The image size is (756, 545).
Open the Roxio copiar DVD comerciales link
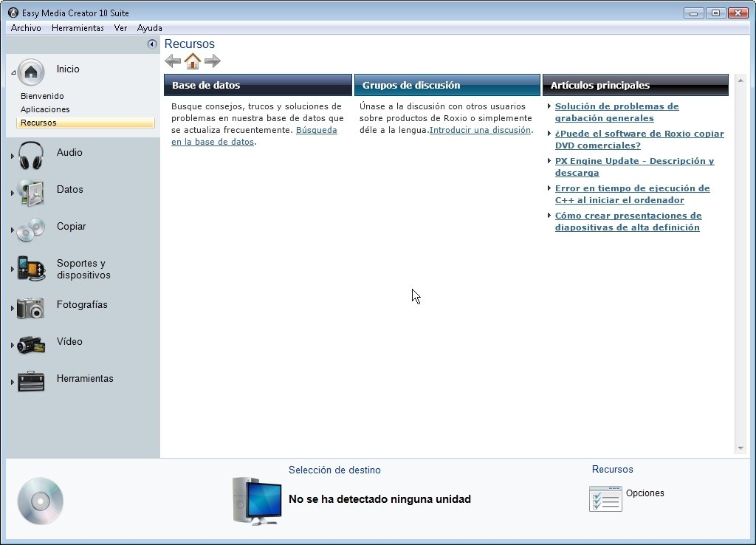pyautogui.click(x=639, y=140)
